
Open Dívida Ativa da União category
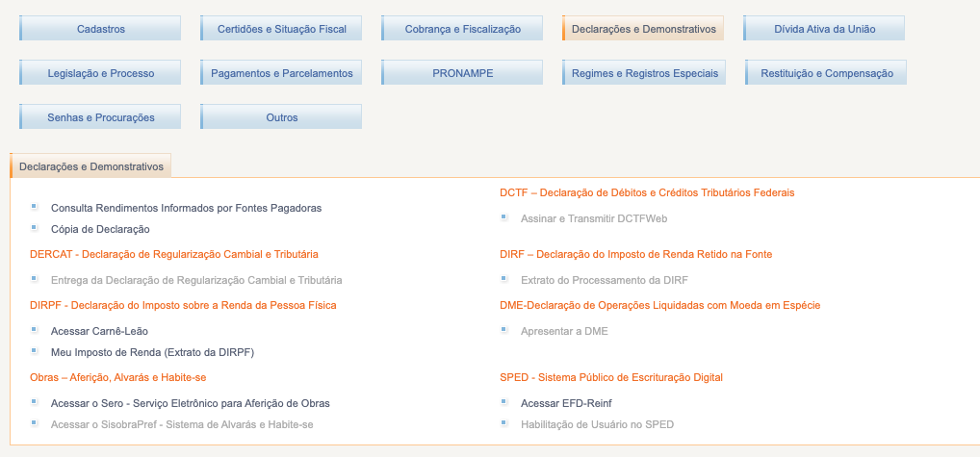pos(824,29)
